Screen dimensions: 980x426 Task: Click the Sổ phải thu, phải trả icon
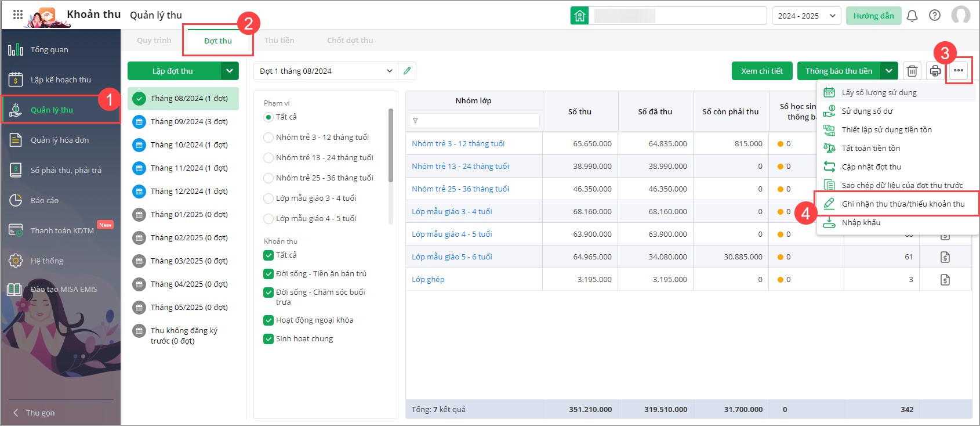[x=16, y=170]
